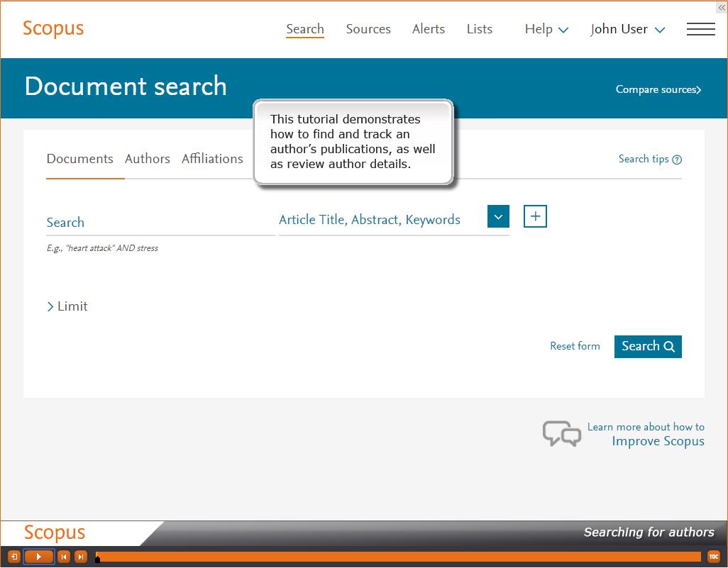Click Reset form
This screenshot has width=728, height=568.
point(575,346)
